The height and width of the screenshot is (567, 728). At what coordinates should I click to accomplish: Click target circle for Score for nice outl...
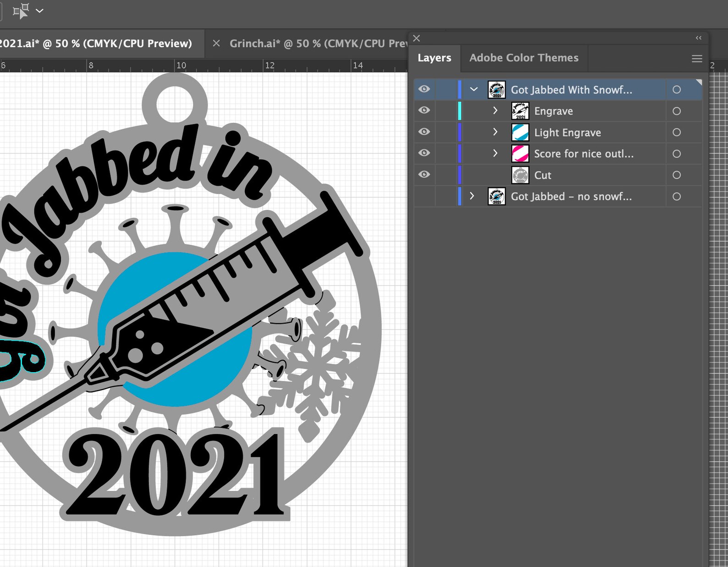click(677, 154)
